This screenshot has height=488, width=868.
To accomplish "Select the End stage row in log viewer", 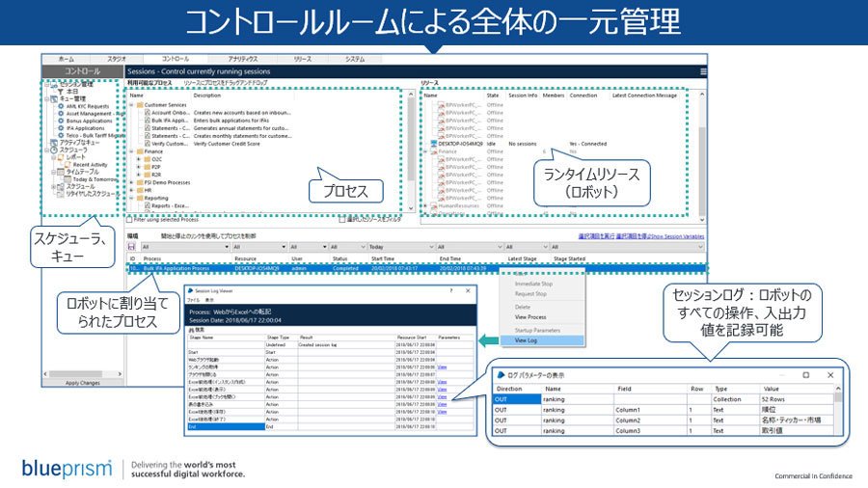I will (331, 426).
